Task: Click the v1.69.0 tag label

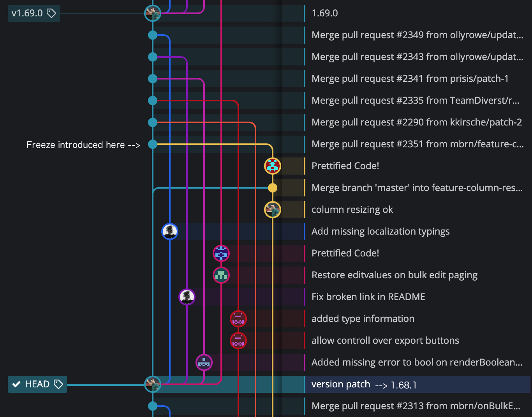Action: tap(33, 13)
